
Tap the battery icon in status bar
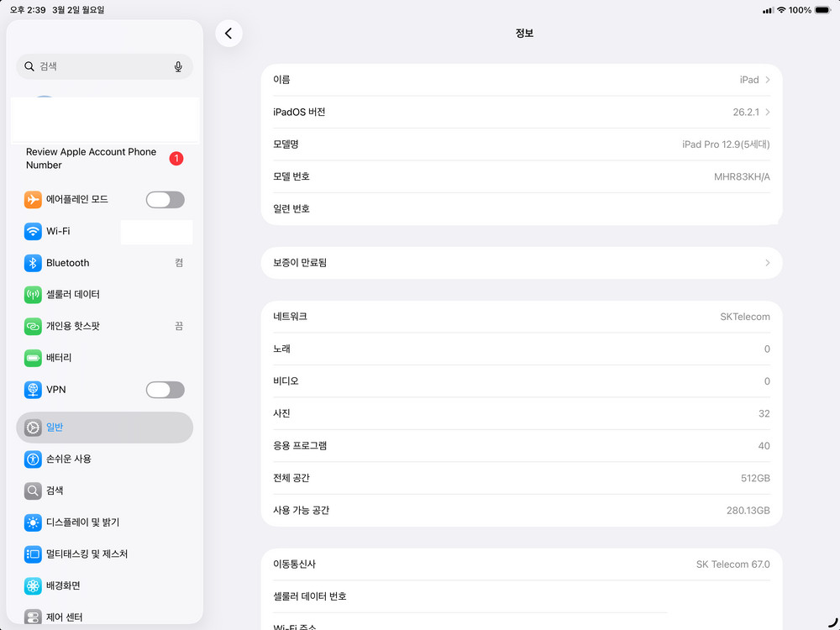click(x=822, y=10)
